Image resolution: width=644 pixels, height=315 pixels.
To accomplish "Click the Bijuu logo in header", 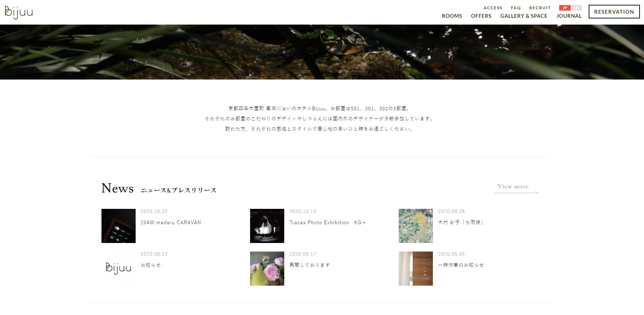I will pos(19,12).
